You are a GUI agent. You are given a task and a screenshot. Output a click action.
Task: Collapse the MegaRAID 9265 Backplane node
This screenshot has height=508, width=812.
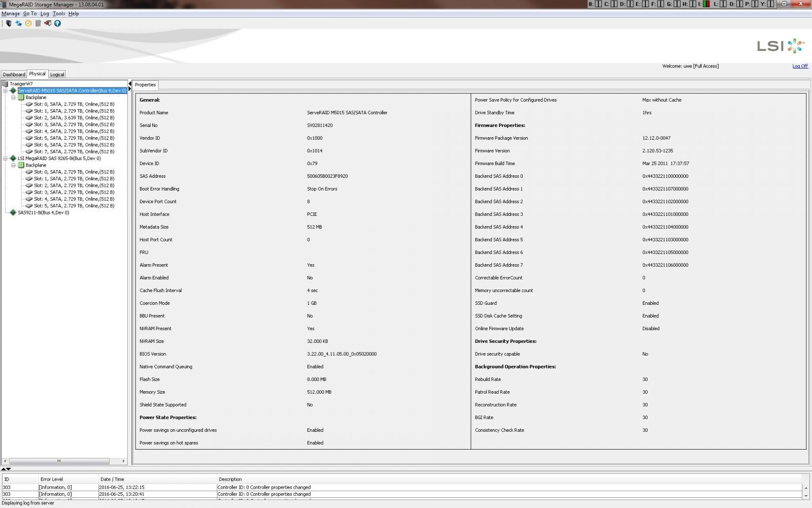[13, 165]
